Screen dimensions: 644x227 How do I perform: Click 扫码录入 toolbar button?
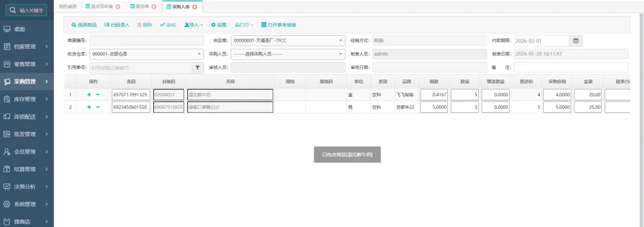coord(117,24)
